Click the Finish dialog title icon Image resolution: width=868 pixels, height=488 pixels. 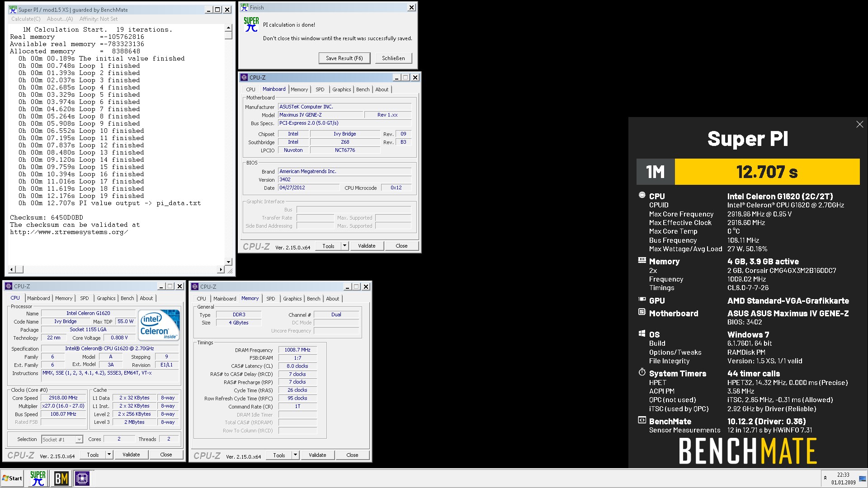244,7
